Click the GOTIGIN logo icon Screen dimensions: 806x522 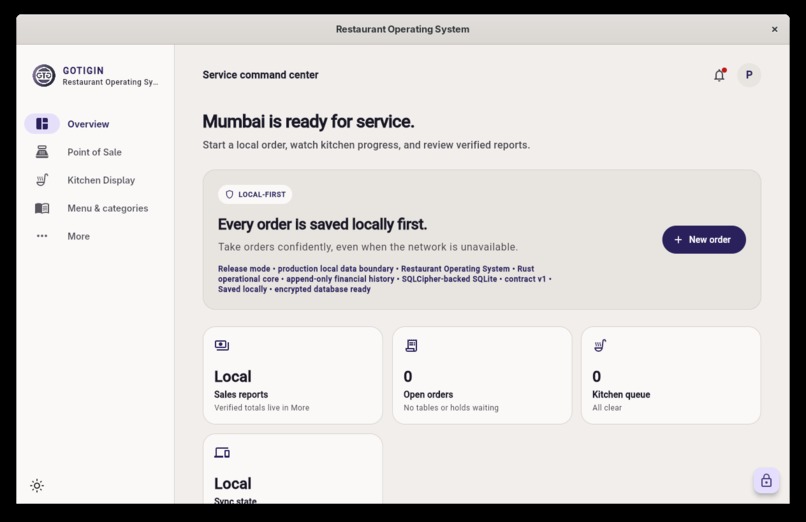[x=44, y=76]
